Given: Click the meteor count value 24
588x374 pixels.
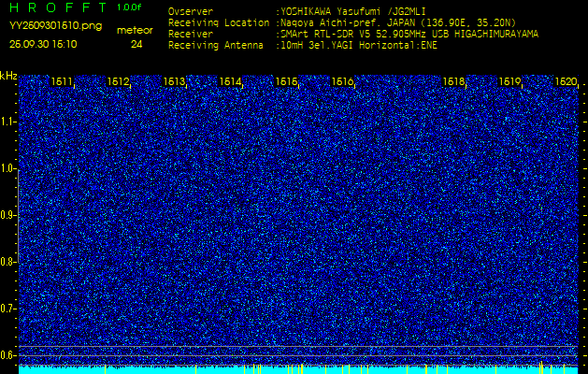Looking at the screenshot, I should pos(136,44).
